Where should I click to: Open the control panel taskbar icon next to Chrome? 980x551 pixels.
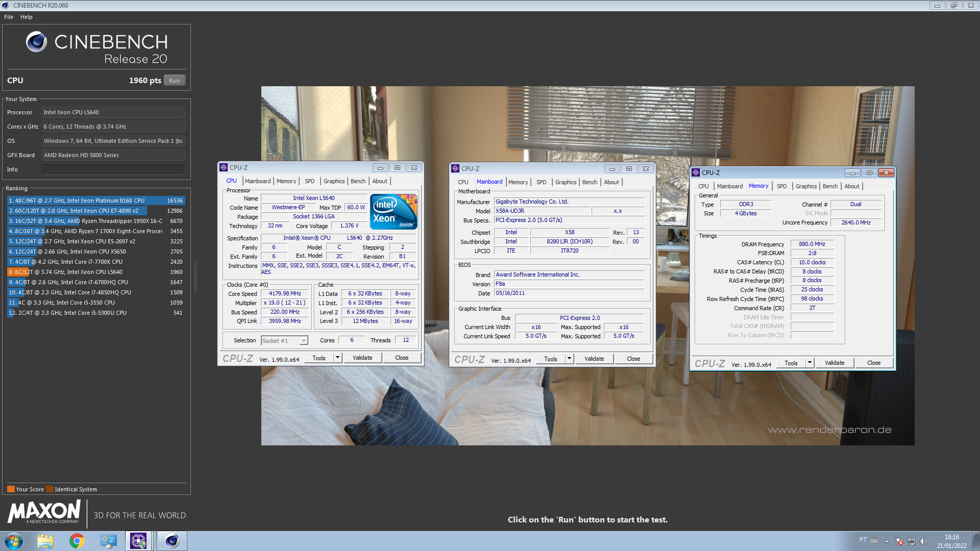108,541
